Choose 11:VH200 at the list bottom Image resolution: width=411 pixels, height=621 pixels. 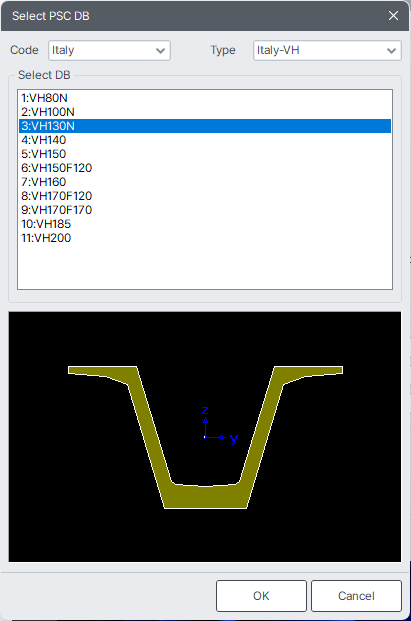(x=205, y=238)
